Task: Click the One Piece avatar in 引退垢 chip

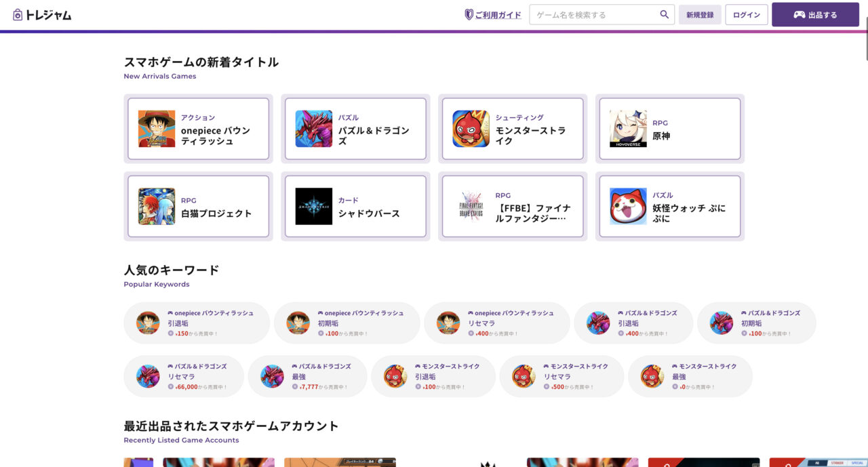Action: pos(148,323)
